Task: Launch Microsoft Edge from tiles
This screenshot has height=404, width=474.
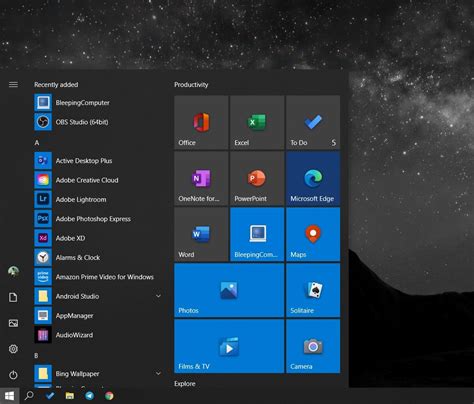Action: 313,178
